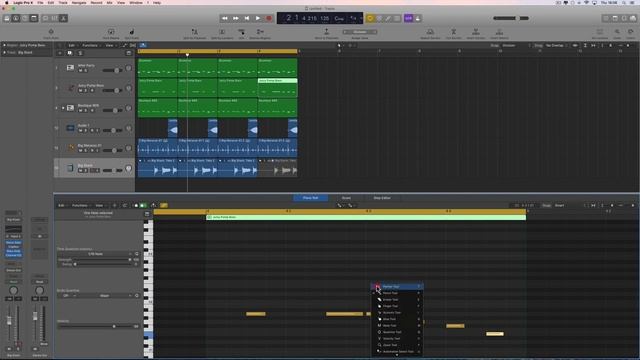Click Insert Section toolbar icon
This screenshot has width=640, height=360.
(476, 32)
